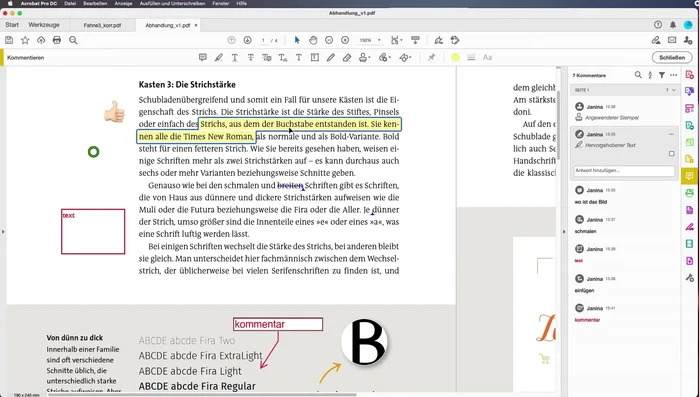Click the Print icon

tap(57, 40)
